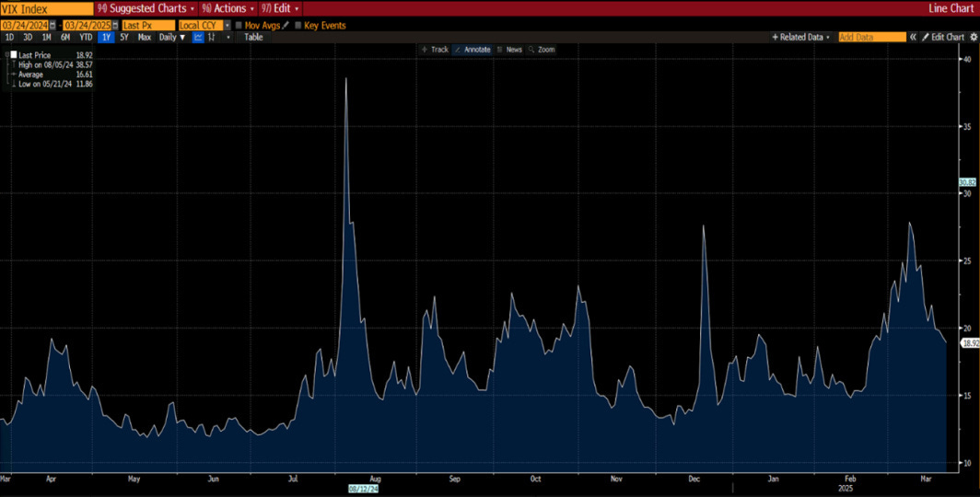Open the chart settings gear
This screenshot has height=497, width=980.
click(974, 37)
